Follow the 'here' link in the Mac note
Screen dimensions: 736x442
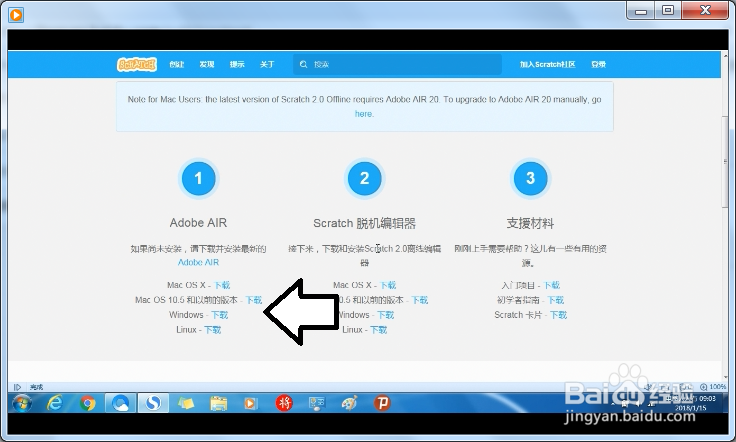pyautogui.click(x=364, y=114)
